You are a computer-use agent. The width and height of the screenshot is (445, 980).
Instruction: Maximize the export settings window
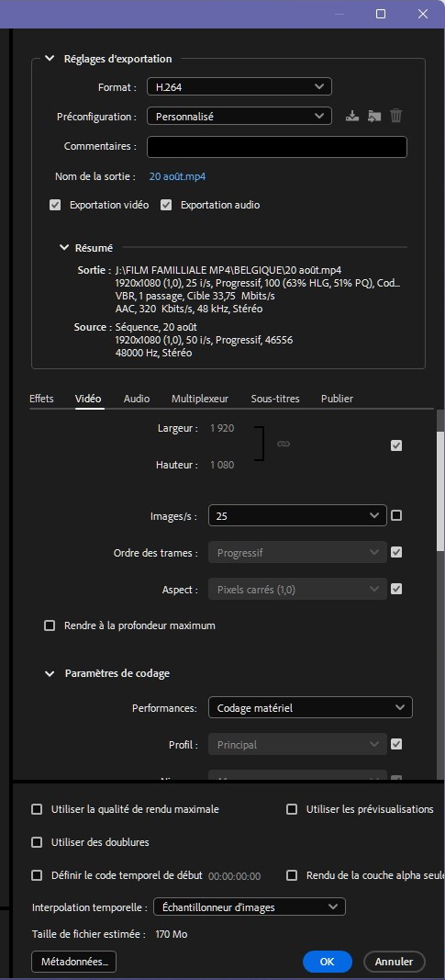click(381, 14)
